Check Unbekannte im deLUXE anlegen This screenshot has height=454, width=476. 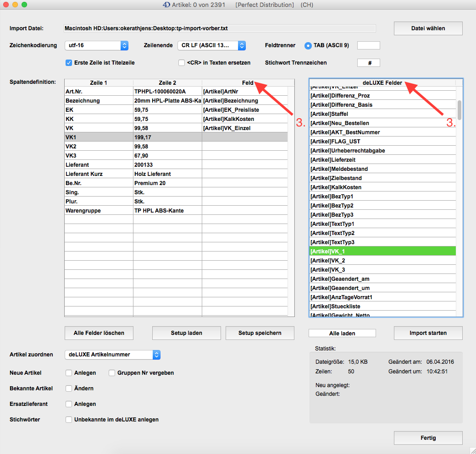69,420
